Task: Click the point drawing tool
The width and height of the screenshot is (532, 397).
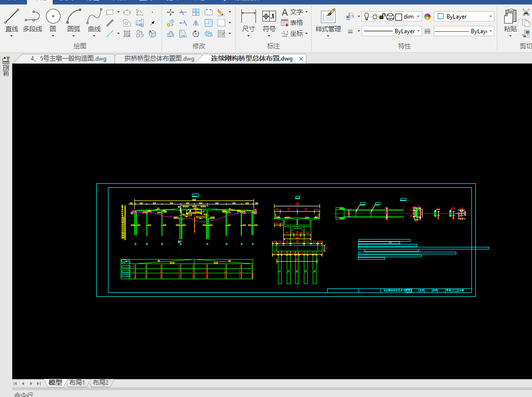Action: pyautogui.click(x=152, y=13)
